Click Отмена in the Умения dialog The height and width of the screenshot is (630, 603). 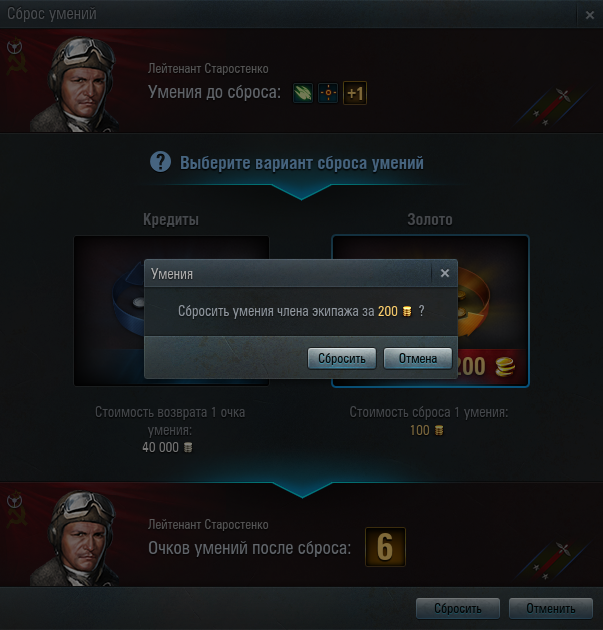(x=418, y=358)
